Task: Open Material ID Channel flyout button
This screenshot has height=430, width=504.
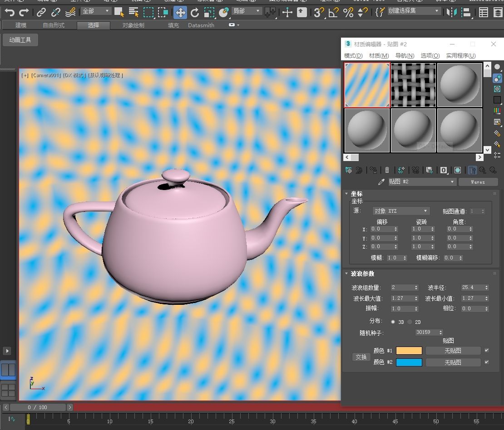Action: point(444,170)
